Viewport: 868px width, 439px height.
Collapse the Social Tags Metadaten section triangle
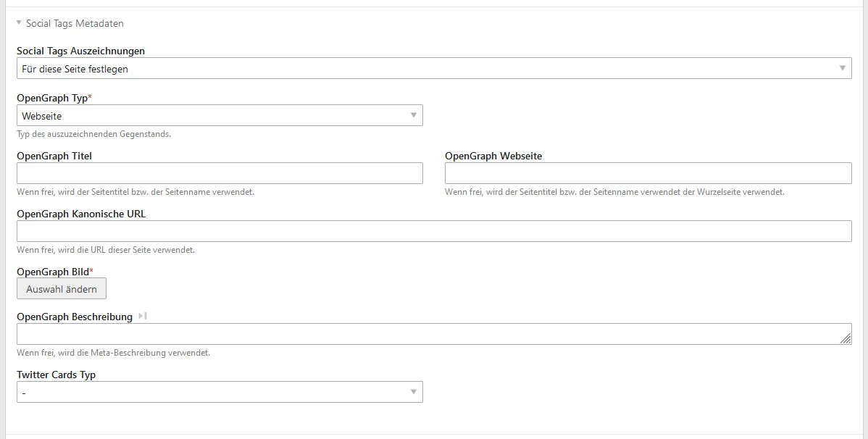pyautogui.click(x=19, y=23)
